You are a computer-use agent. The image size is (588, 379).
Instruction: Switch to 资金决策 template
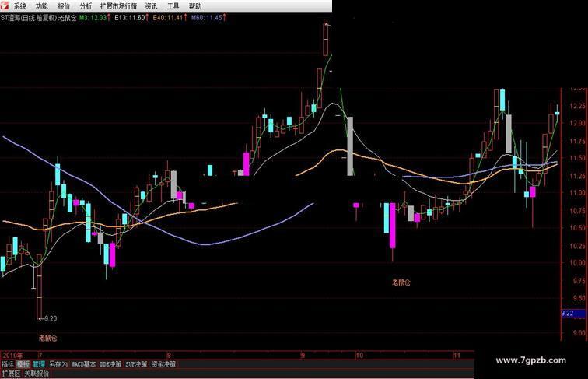click(x=163, y=364)
